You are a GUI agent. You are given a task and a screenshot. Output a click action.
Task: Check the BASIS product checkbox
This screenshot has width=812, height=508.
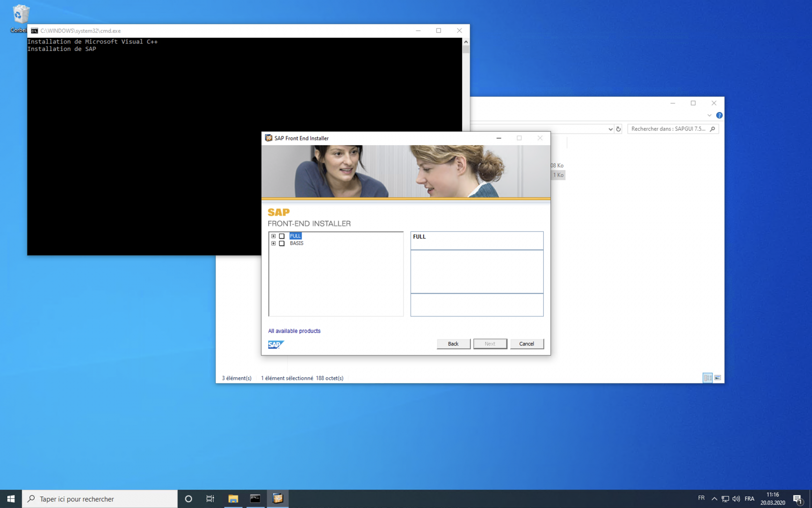(282, 243)
